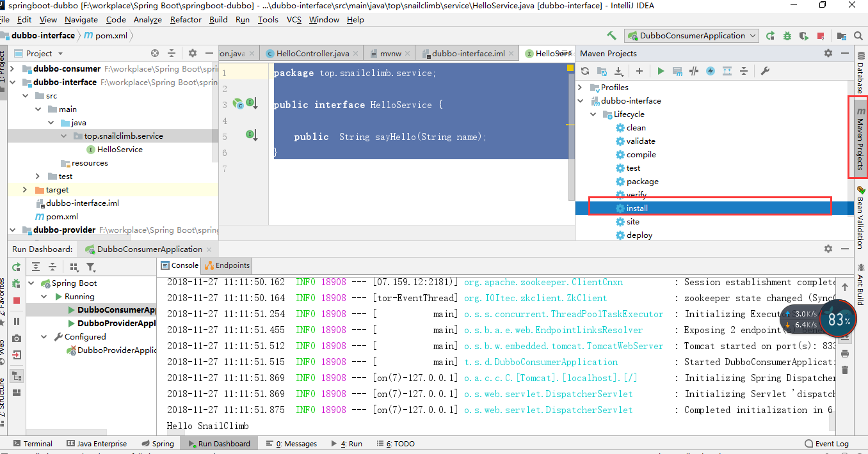Select the package lifecycle goal
Viewport: 868px width, 454px height.
642,181
